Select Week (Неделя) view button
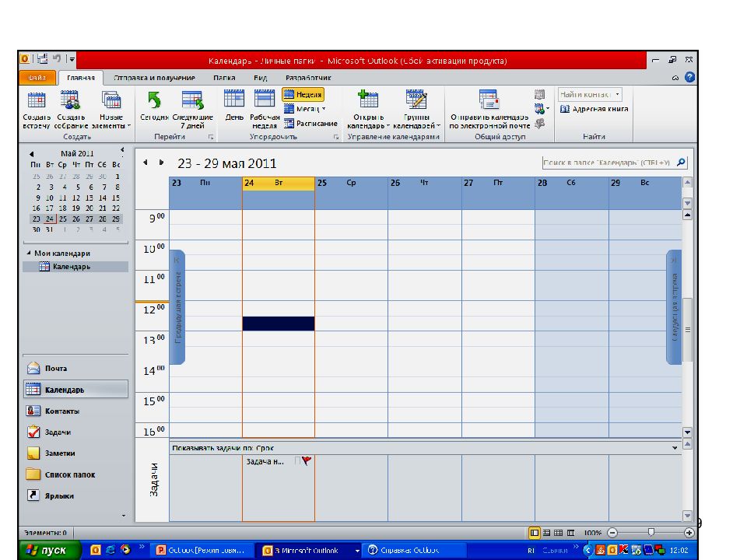 pos(303,94)
